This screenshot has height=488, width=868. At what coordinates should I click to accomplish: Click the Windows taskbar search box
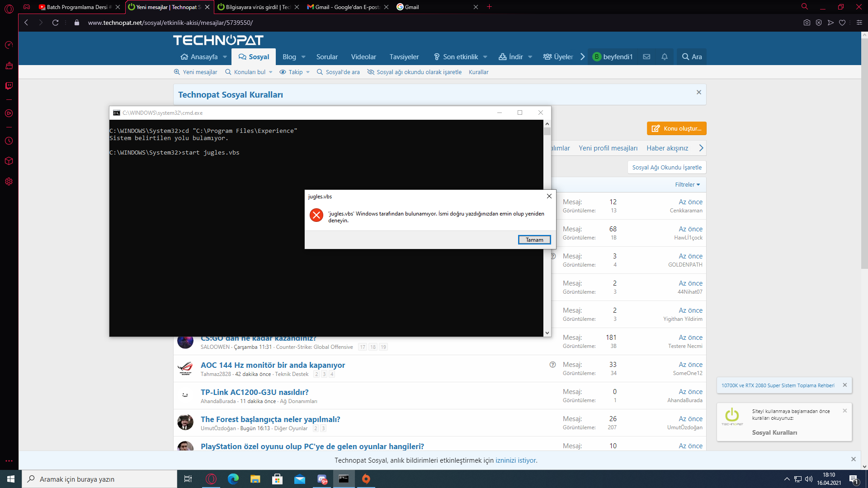click(x=99, y=479)
